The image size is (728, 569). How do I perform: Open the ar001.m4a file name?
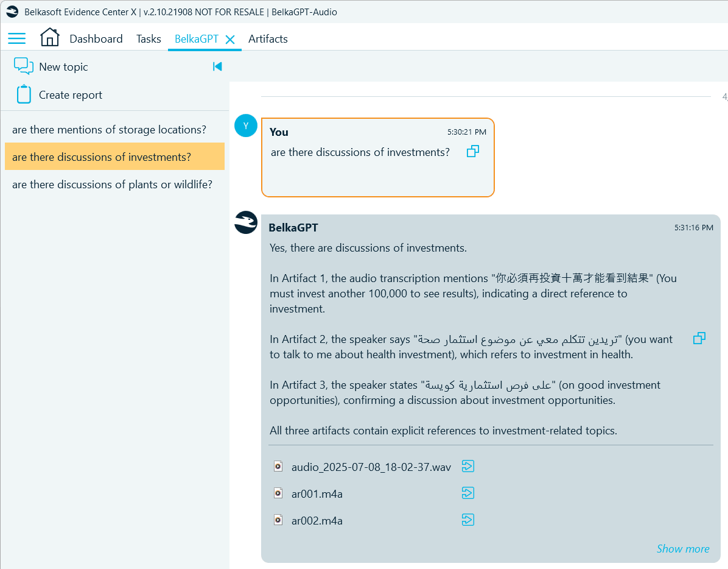317,494
